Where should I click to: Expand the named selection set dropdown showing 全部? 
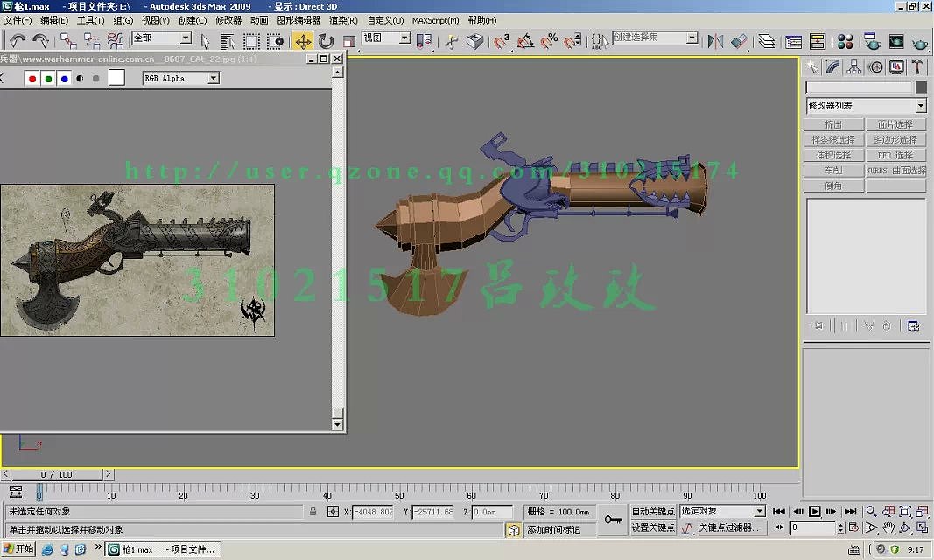185,38
